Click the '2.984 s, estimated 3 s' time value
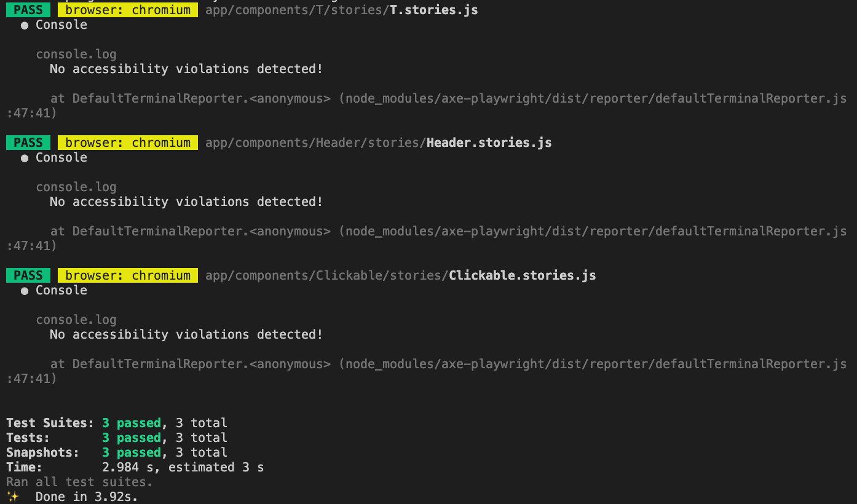This screenshot has height=504, width=857. pos(183,467)
